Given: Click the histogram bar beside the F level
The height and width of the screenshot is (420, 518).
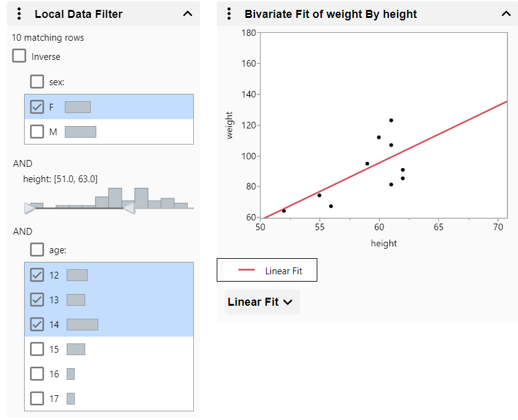Looking at the screenshot, I should (x=79, y=106).
